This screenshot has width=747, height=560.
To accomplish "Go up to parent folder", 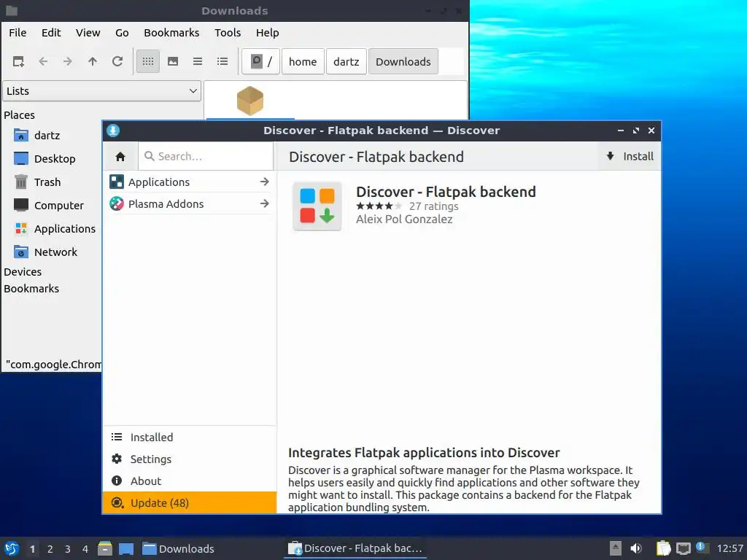I will coord(93,61).
